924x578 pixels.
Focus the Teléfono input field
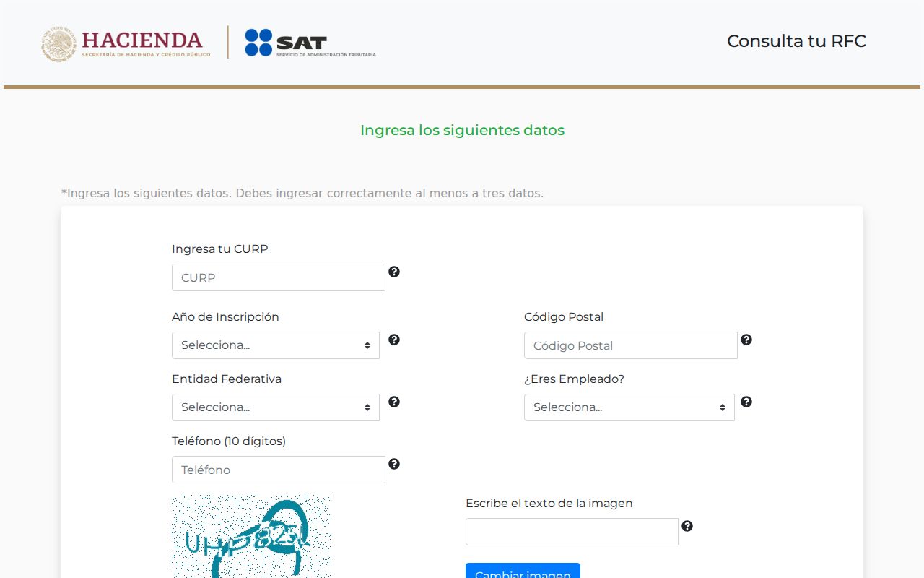point(279,470)
